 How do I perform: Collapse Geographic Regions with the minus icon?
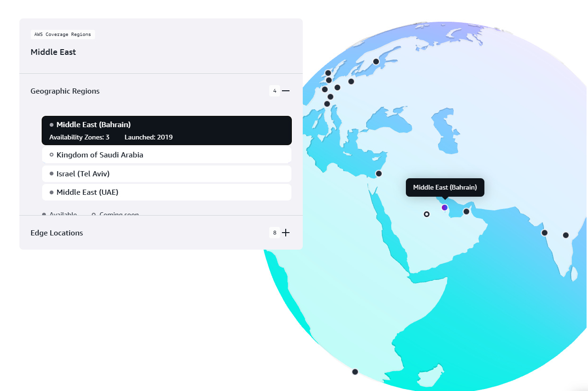point(286,91)
